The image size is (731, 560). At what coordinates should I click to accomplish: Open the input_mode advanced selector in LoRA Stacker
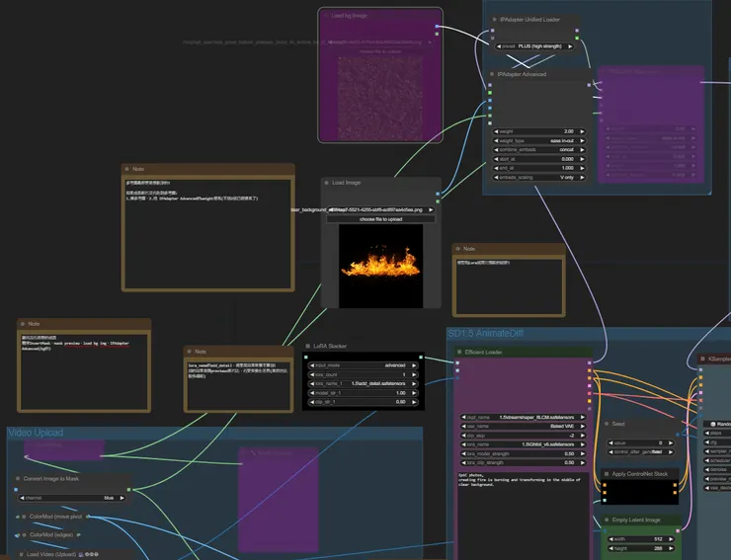364,365
